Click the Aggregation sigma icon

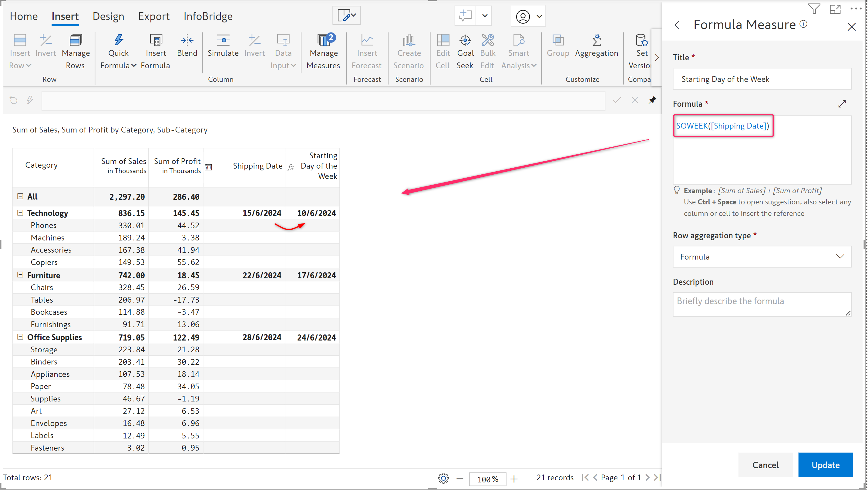point(597,40)
